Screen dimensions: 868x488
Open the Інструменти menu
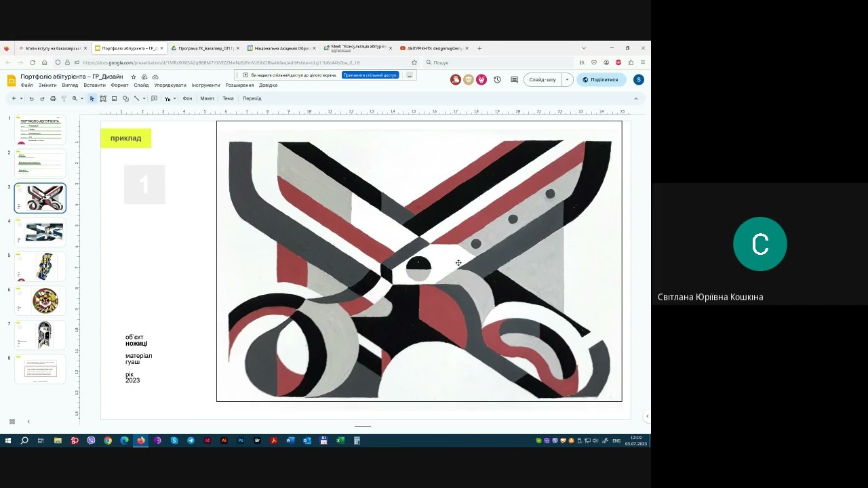tap(205, 85)
